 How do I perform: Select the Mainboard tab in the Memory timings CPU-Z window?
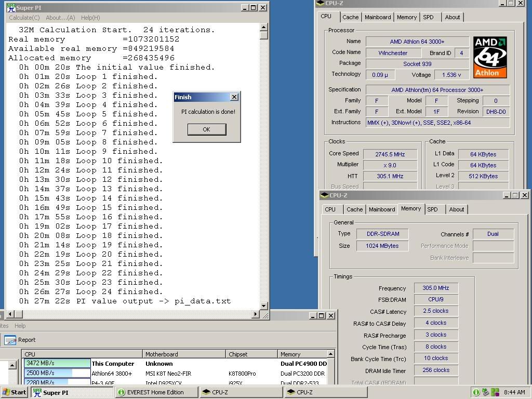coord(382,209)
